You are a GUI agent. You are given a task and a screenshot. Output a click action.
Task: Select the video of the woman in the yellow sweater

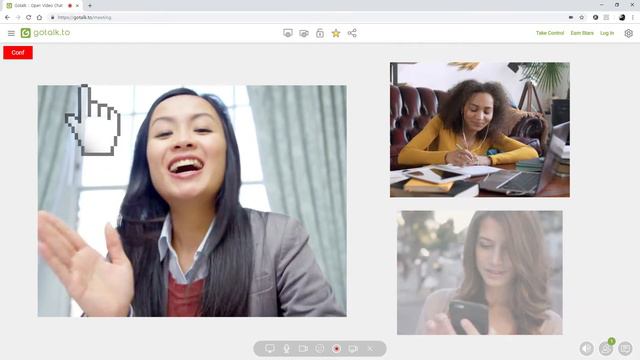coord(480,130)
